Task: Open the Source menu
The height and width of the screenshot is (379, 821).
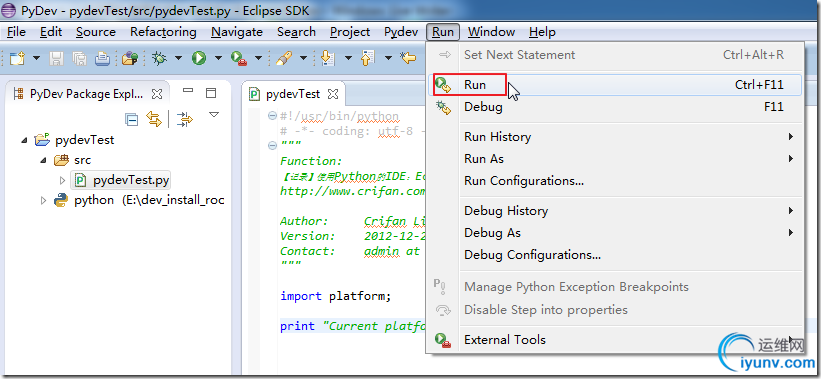Action: click(96, 32)
